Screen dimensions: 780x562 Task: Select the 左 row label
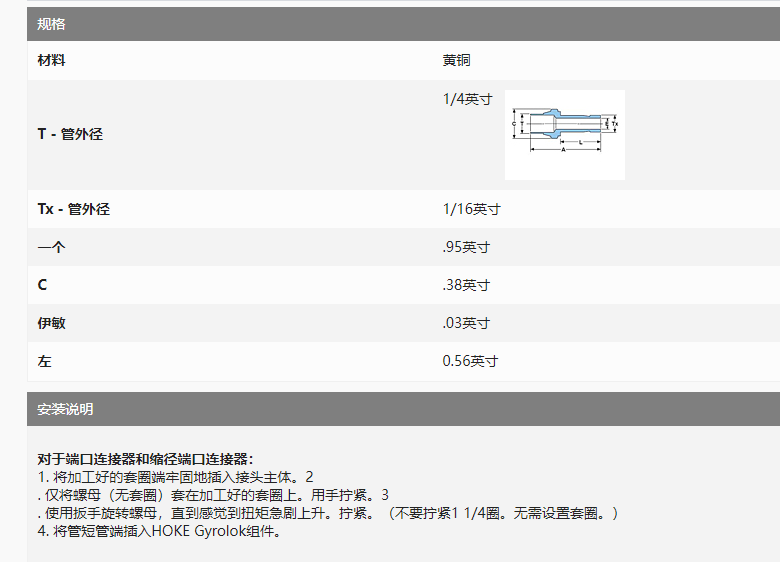(x=44, y=361)
